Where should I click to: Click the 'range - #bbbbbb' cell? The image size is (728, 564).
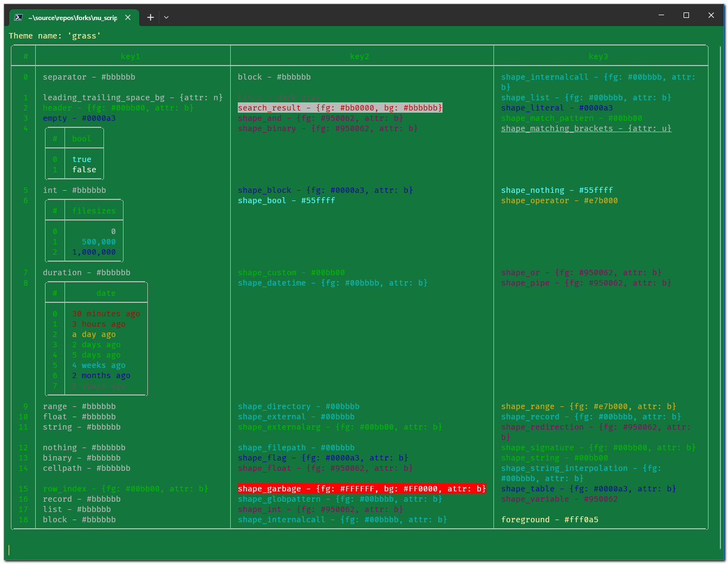point(79,406)
